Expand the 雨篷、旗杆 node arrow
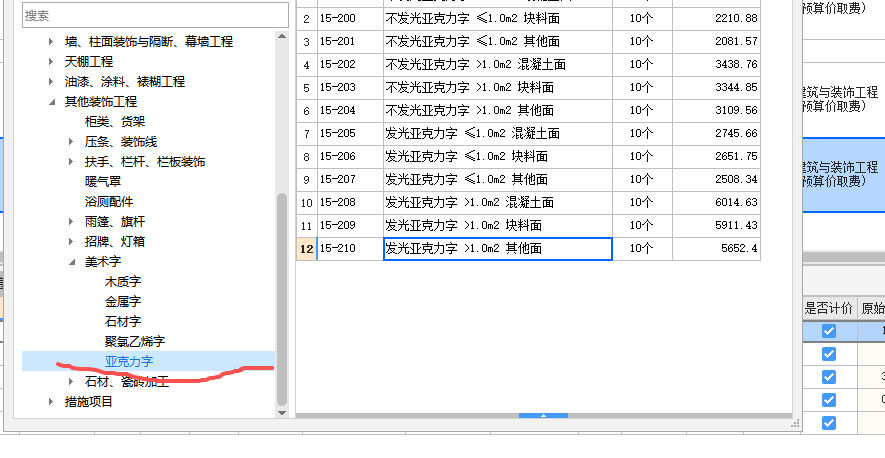 point(71,221)
